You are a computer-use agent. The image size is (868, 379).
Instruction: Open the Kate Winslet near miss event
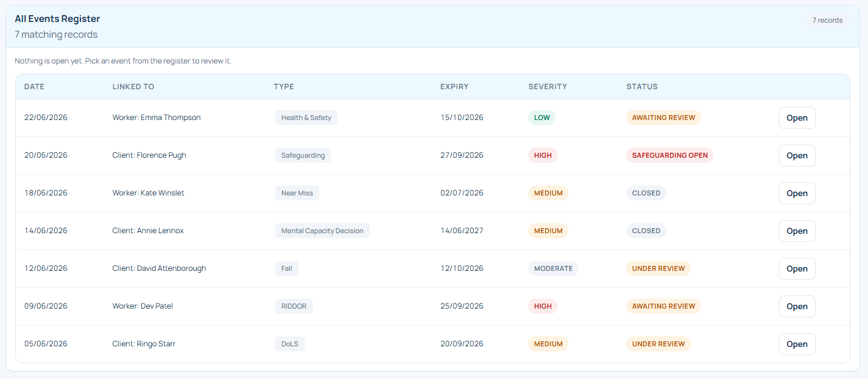[x=797, y=193]
